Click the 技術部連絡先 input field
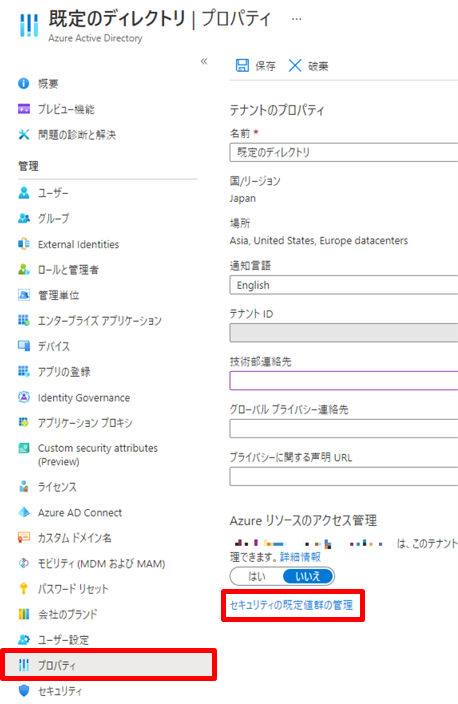 click(344, 381)
